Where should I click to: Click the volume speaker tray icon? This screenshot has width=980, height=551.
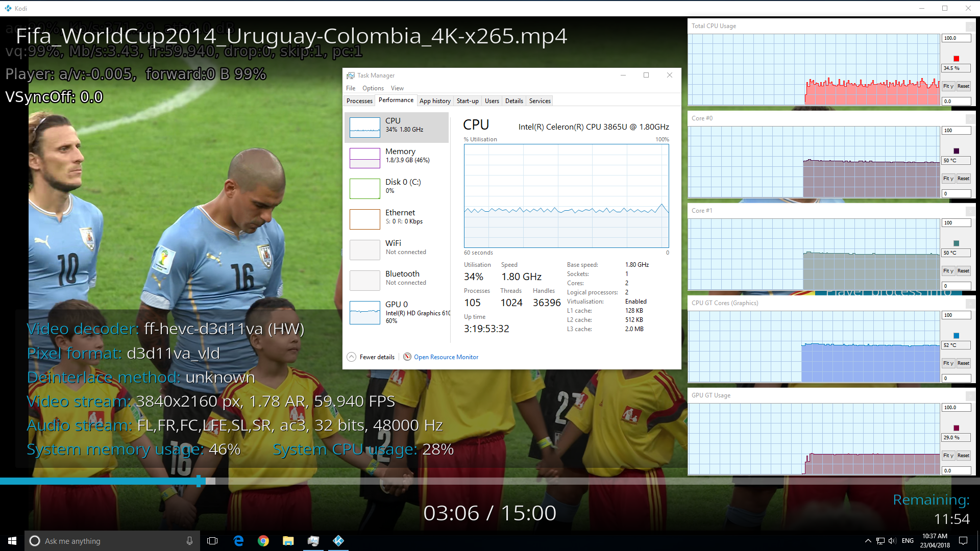coord(892,541)
